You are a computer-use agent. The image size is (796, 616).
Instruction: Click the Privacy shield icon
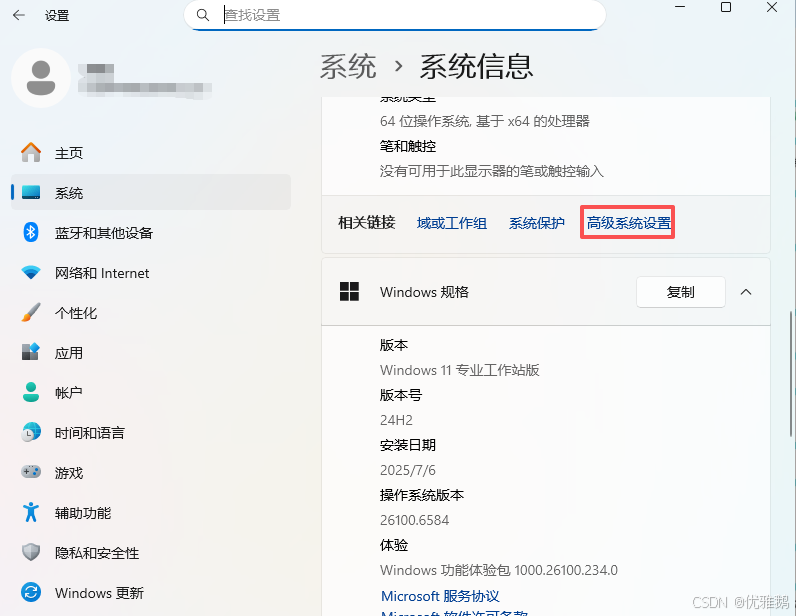pos(31,553)
